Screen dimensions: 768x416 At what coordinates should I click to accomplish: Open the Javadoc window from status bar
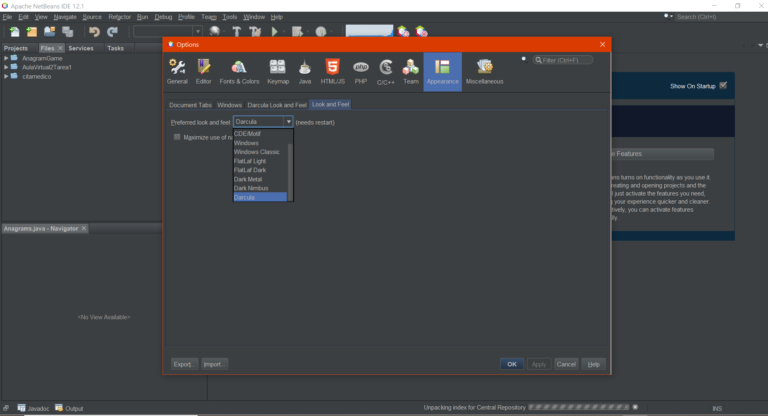point(33,408)
